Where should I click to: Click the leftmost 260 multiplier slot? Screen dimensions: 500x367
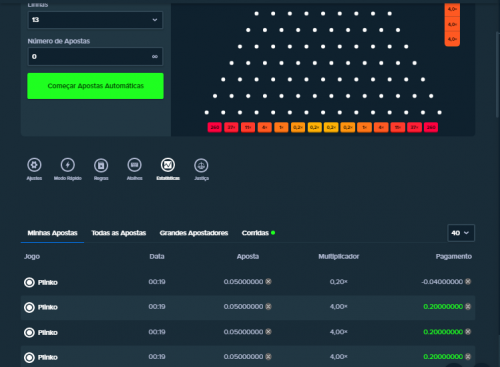pos(215,127)
